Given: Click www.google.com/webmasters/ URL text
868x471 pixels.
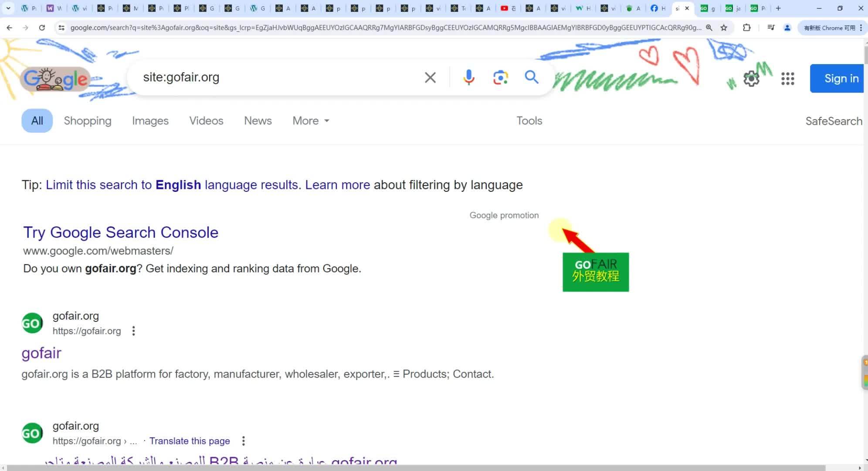Looking at the screenshot, I should pos(98,251).
